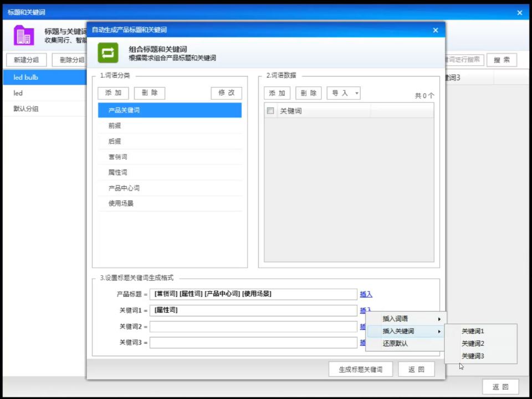Select the 前缀 category row
This screenshot has height=399, width=532.
170,126
